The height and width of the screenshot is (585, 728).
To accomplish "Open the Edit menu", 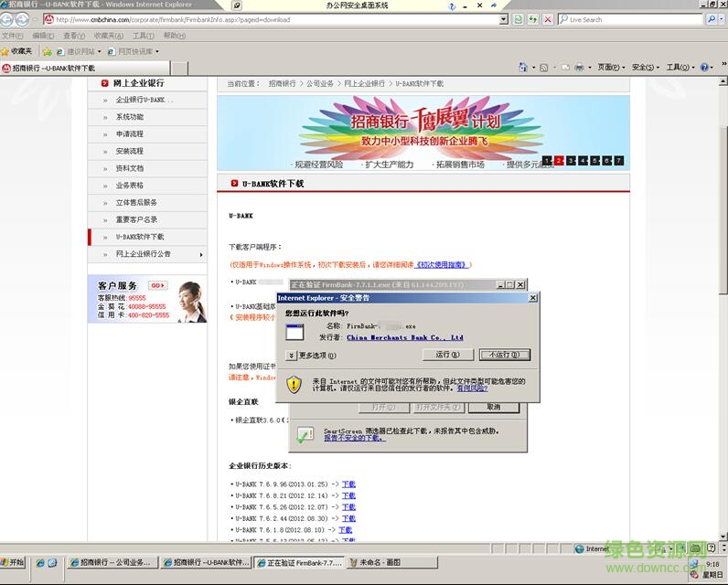I will pyautogui.click(x=43, y=36).
